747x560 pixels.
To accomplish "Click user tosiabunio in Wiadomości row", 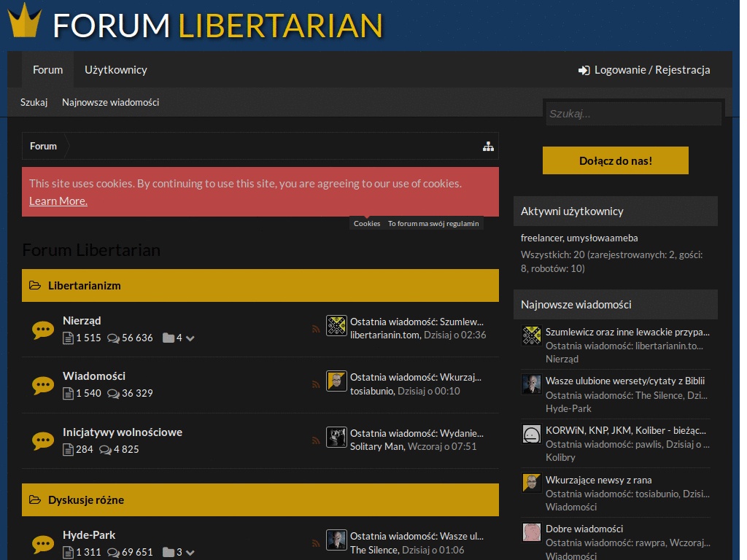I will click(371, 391).
